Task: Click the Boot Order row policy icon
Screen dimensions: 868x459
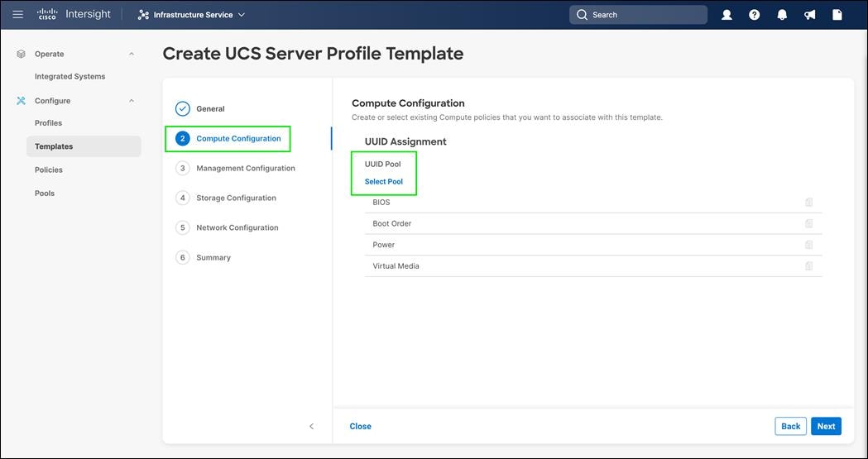Action: point(808,223)
